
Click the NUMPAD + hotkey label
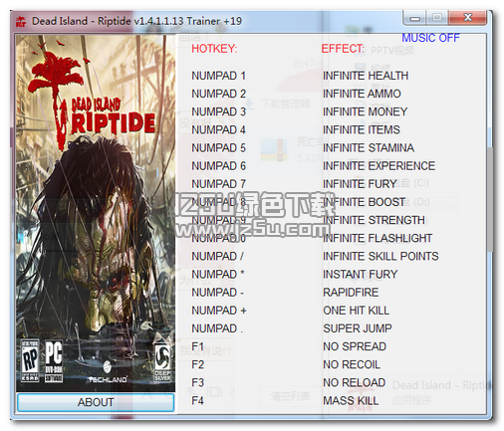tap(219, 311)
